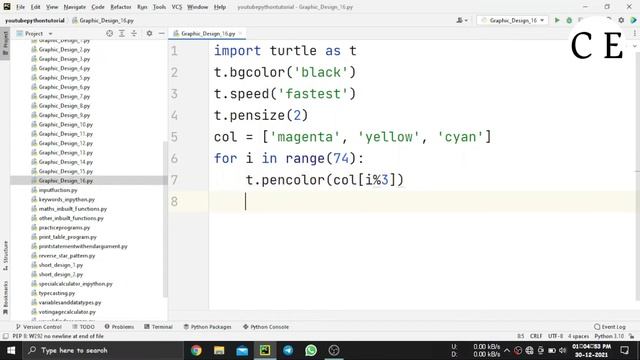Open the VCS menu
640x360 pixels.
coord(177,7)
